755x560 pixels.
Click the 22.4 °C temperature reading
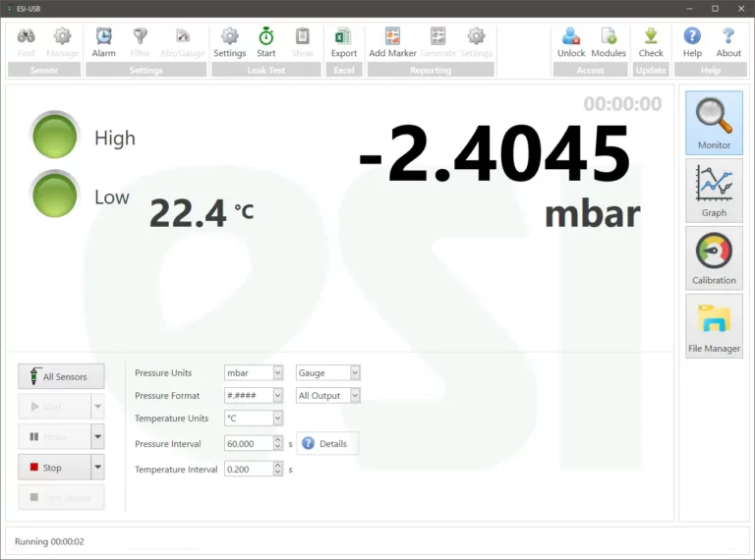202,212
